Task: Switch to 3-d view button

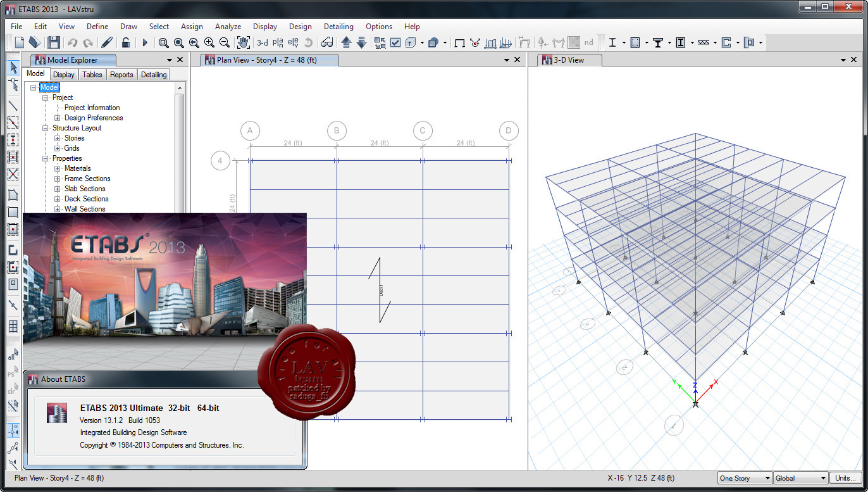Action: (262, 42)
